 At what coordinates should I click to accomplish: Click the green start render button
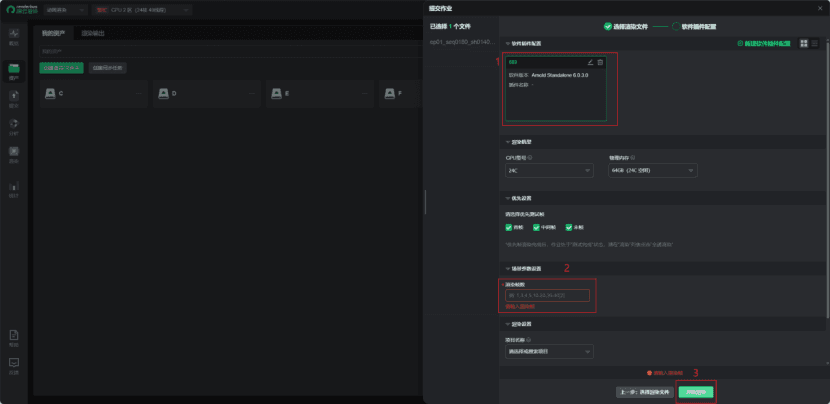(696, 392)
